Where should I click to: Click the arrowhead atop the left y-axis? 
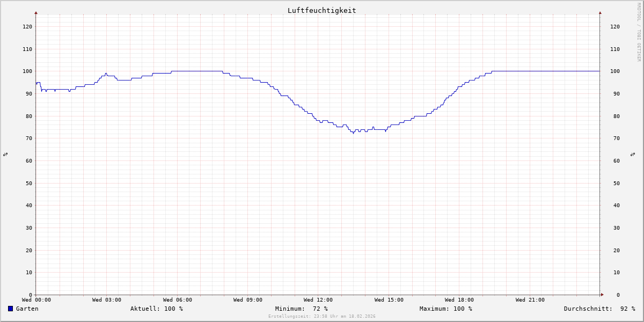click(36, 12)
